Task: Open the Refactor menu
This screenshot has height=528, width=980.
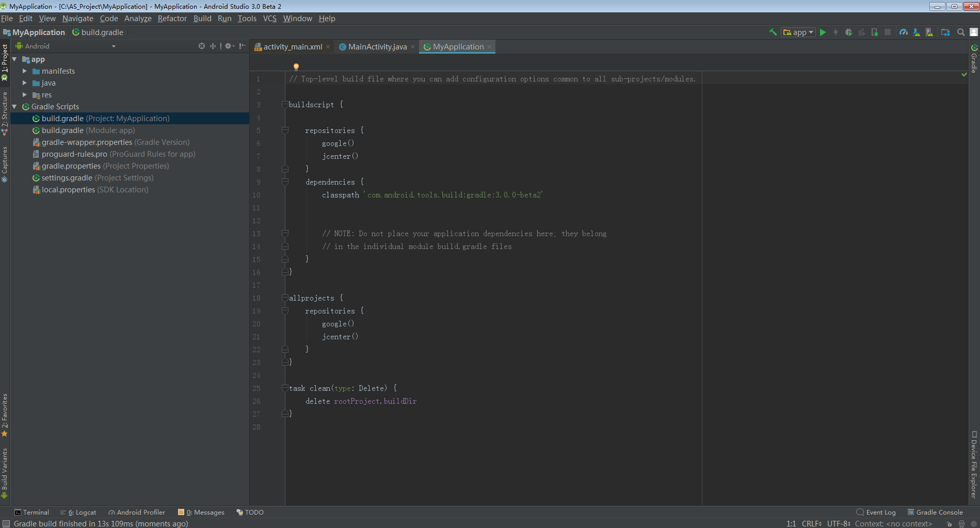Action: point(172,19)
